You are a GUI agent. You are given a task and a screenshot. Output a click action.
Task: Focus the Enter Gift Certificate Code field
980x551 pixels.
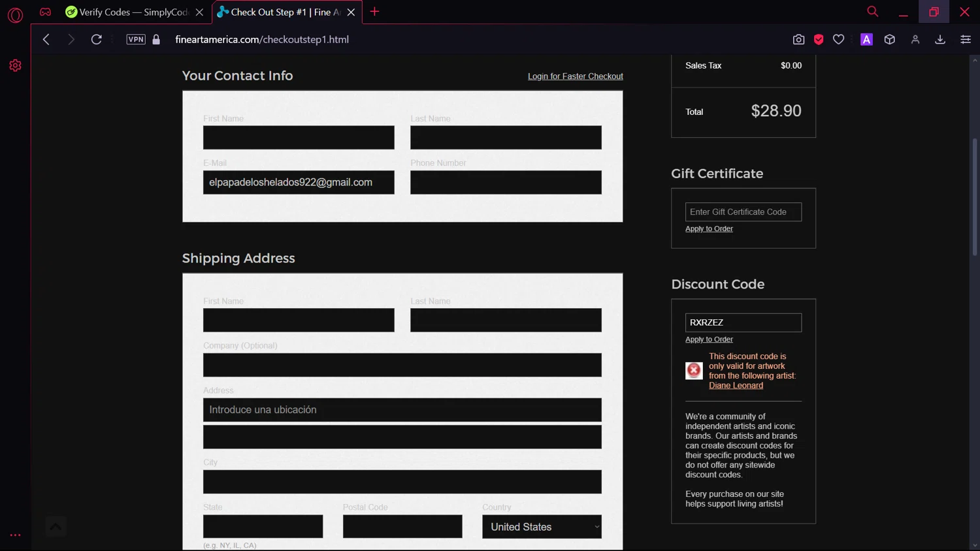tap(743, 212)
